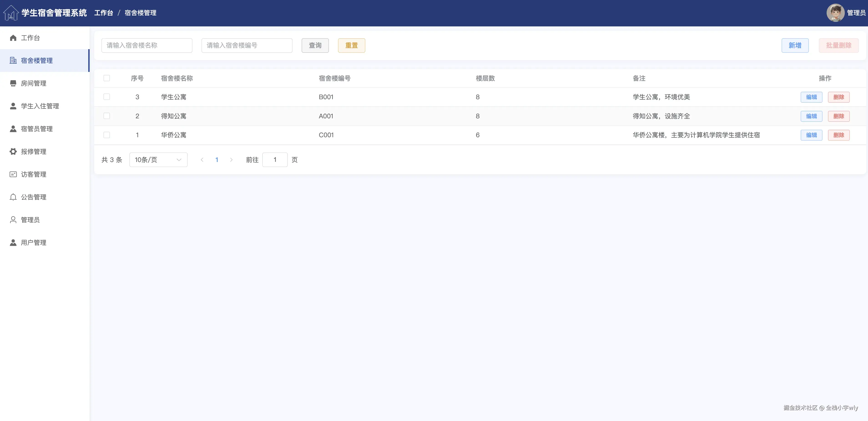This screenshot has width=868, height=421.
Task: Click 删除 for the 得知公寓 row
Action: 838,116
